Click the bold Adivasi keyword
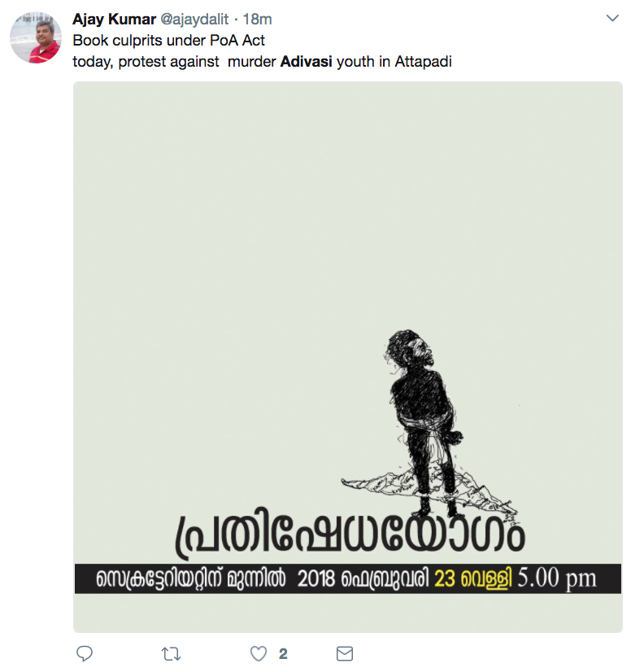 coord(306,62)
